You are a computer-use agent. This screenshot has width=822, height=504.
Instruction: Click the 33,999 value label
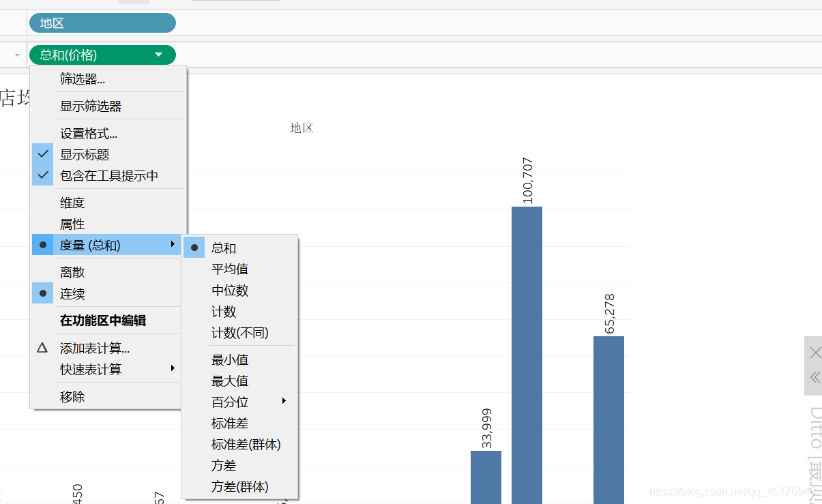pyautogui.click(x=486, y=428)
